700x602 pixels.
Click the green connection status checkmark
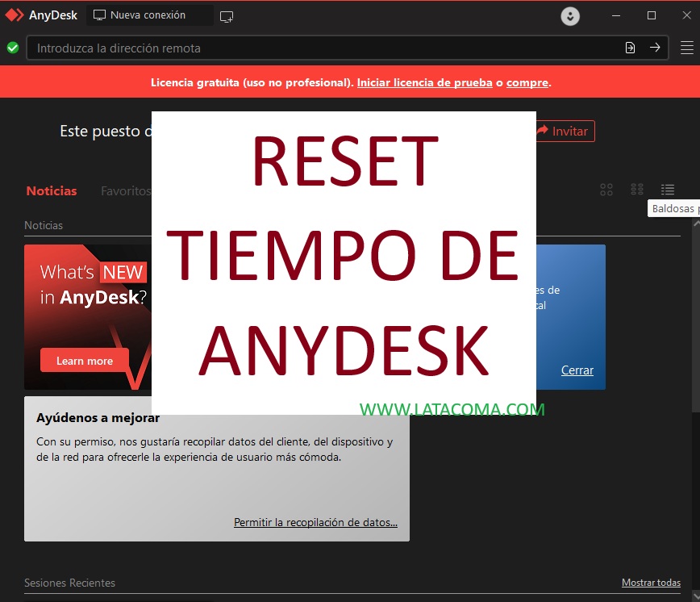tap(13, 48)
